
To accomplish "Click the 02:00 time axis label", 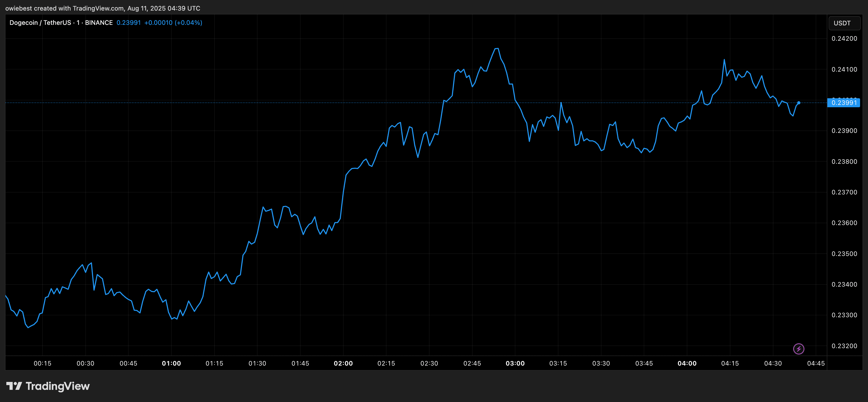I will (x=343, y=363).
